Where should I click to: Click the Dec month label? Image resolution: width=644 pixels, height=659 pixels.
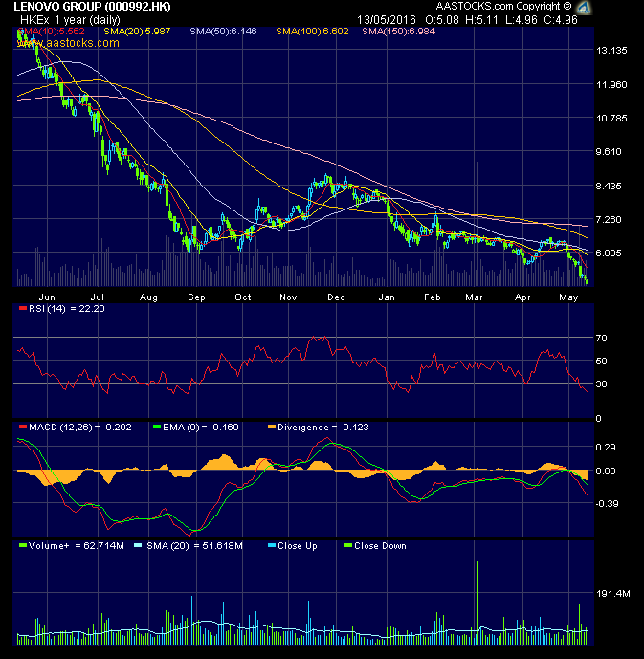(x=336, y=297)
